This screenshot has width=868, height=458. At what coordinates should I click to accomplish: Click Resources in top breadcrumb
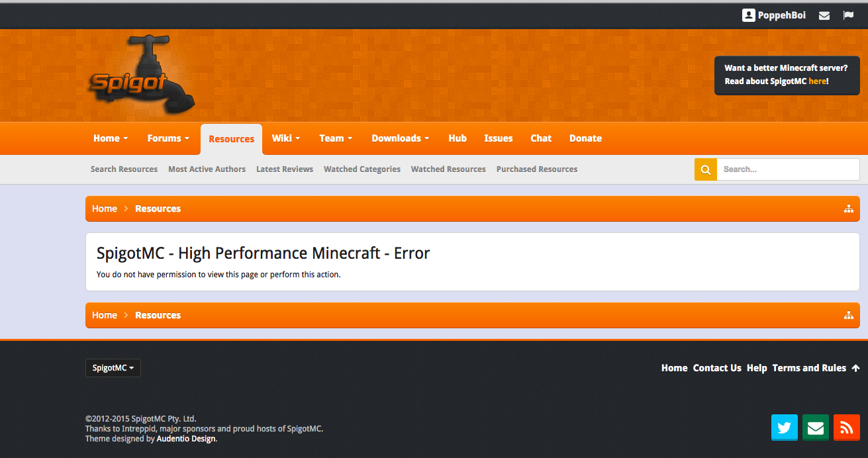coord(158,208)
